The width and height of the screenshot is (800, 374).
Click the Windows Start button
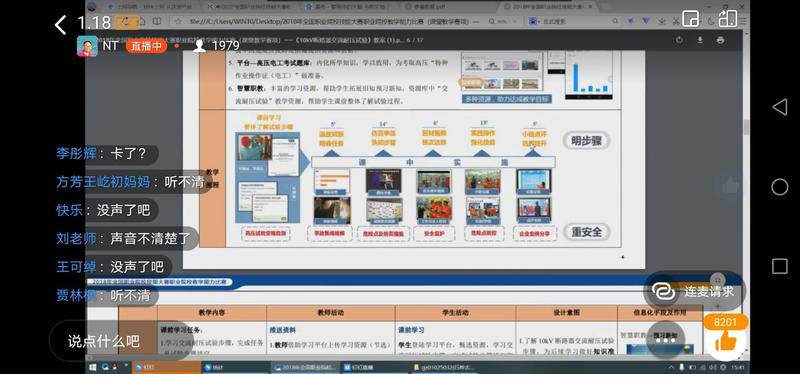(92, 367)
